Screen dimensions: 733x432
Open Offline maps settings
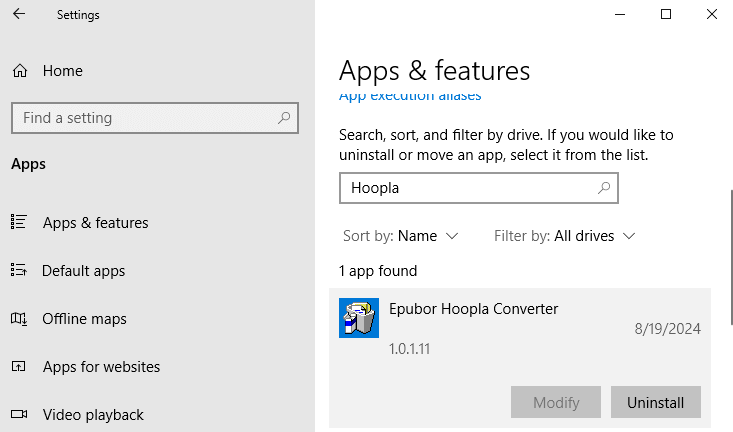[x=84, y=319]
